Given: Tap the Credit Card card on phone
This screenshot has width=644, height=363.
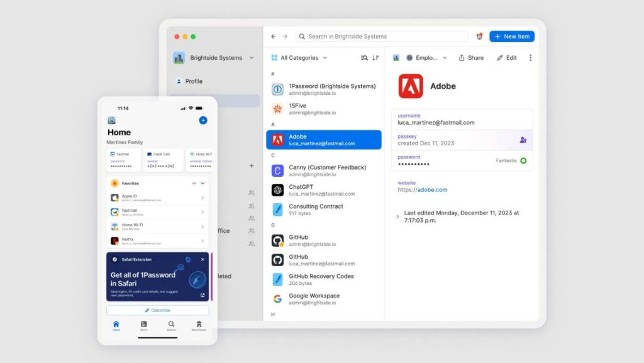Looking at the screenshot, I should pyautogui.click(x=163, y=160).
